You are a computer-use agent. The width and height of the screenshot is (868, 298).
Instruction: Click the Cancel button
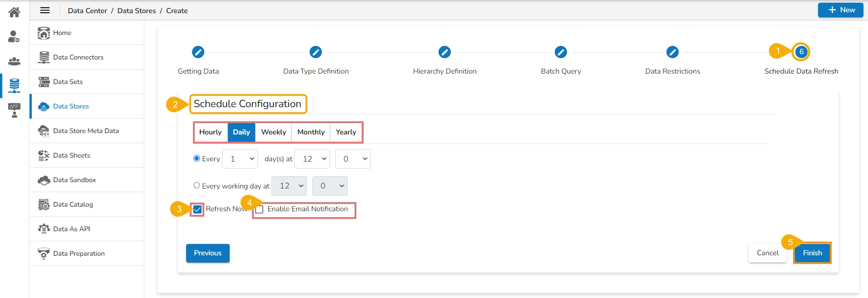(x=767, y=253)
